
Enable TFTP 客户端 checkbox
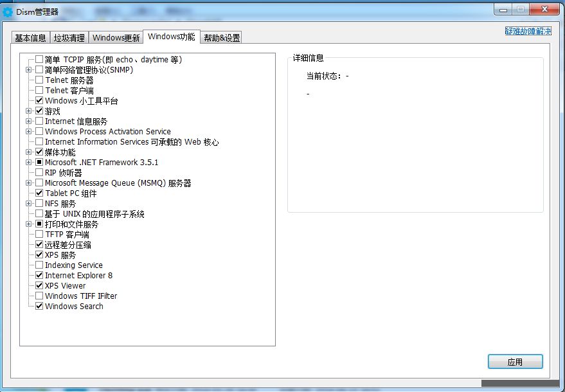click(x=39, y=234)
